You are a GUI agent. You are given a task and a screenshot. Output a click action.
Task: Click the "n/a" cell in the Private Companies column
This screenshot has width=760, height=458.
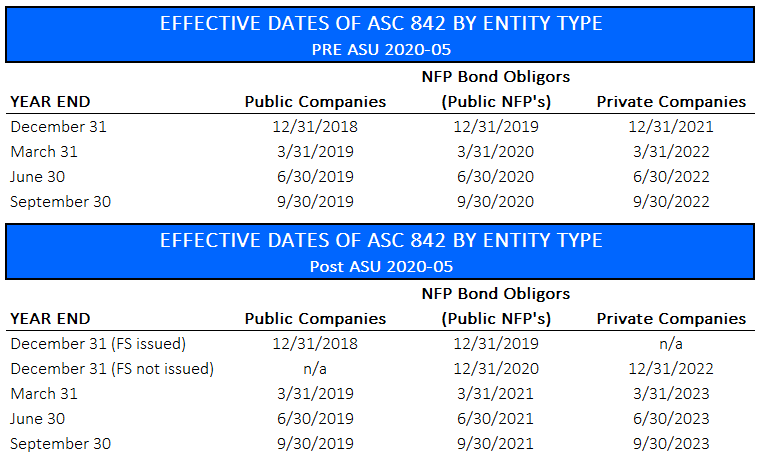point(671,343)
